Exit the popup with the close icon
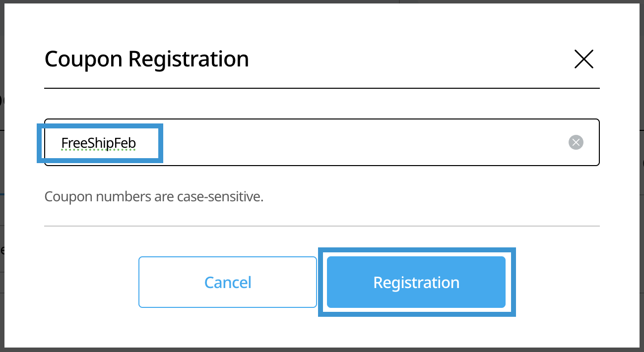The width and height of the screenshot is (644, 352). coord(583,59)
